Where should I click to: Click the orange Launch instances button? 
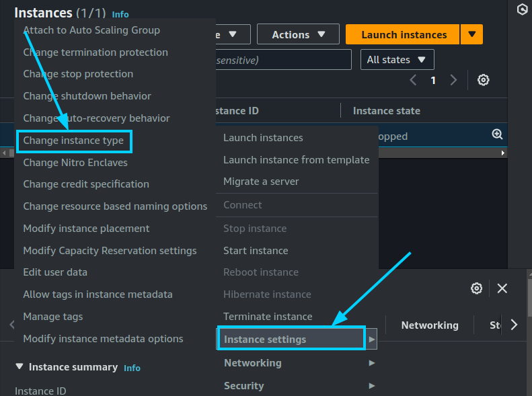pos(404,34)
